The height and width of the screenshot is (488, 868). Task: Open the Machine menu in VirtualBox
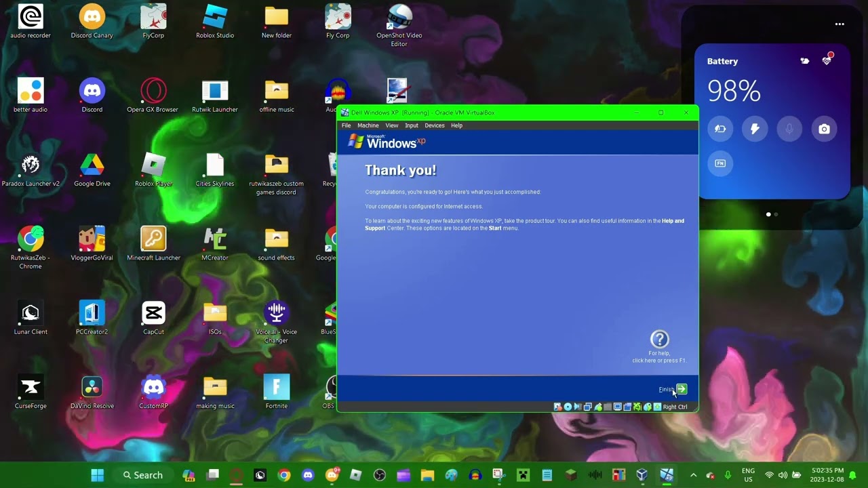point(368,125)
